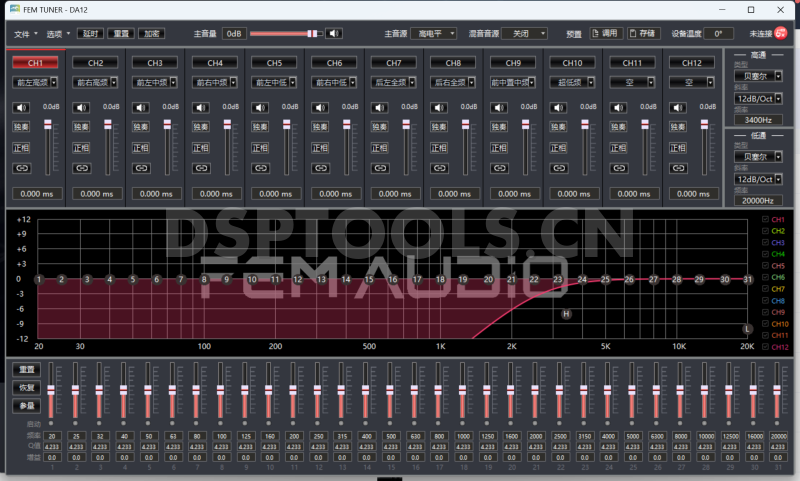Click the 存储 preset save button
This screenshot has width=800, height=481.
click(x=644, y=33)
